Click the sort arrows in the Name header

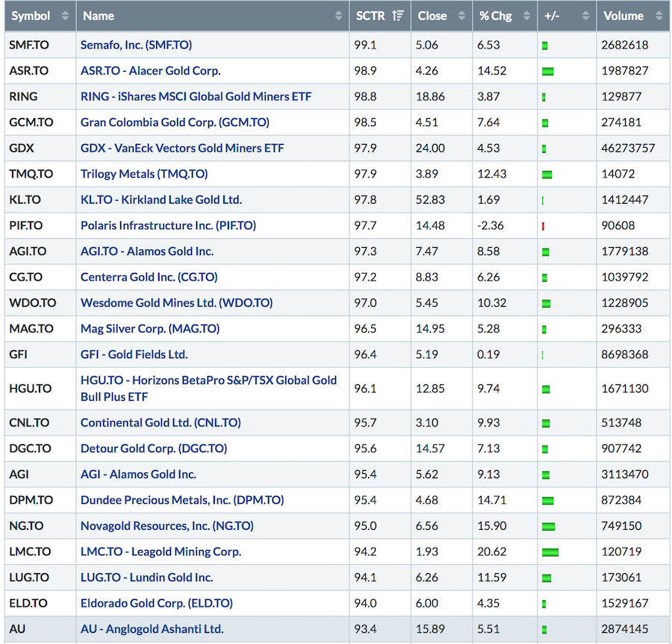click(338, 16)
